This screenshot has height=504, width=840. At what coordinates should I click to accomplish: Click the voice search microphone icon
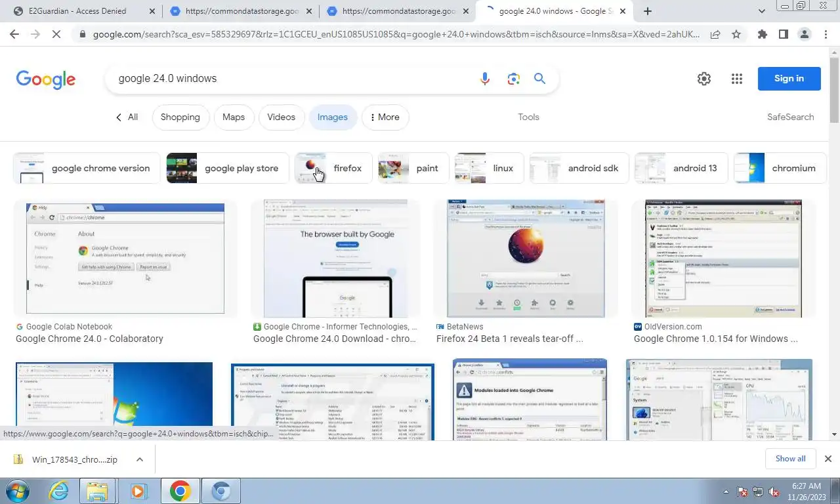coord(485,79)
